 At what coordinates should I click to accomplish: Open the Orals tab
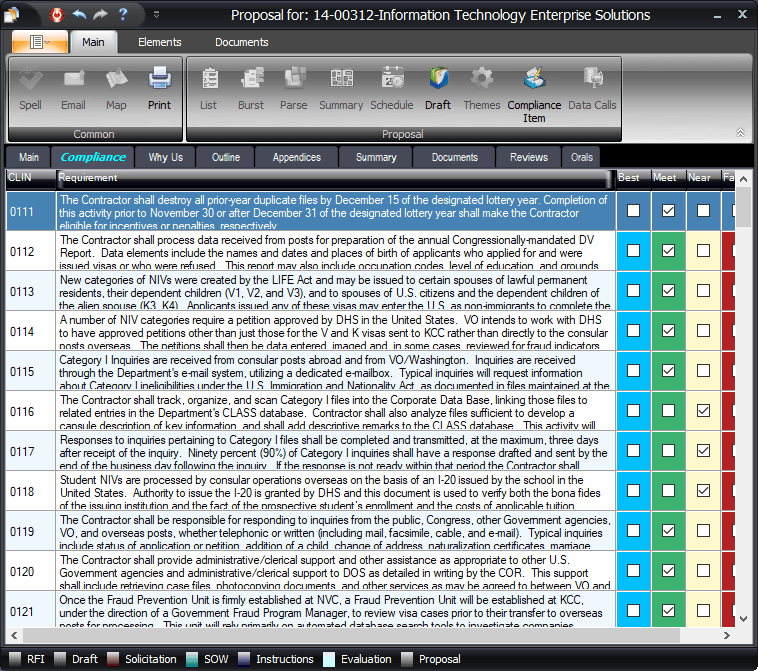point(581,157)
